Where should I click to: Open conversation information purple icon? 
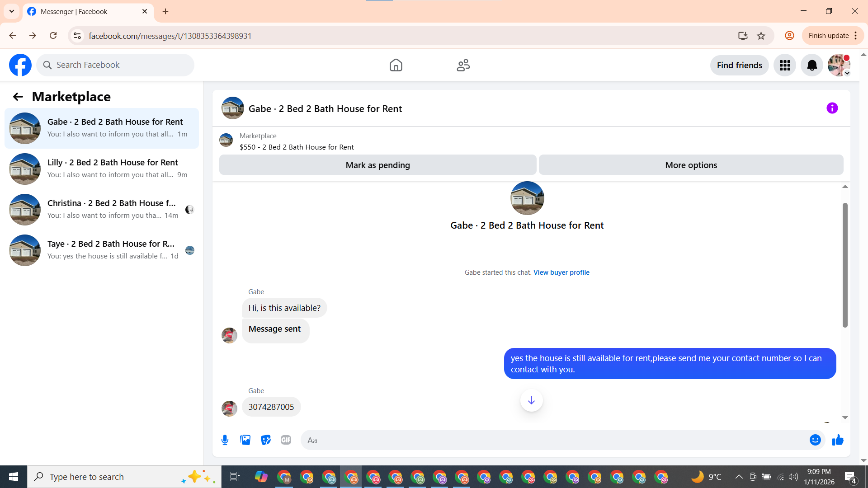(832, 108)
